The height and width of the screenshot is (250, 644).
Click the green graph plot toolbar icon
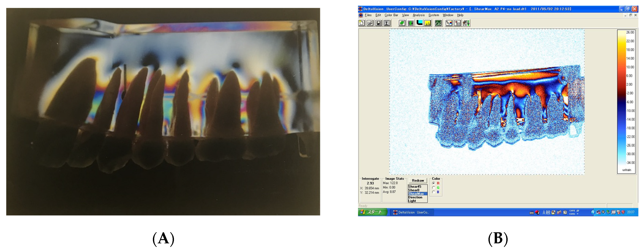[438, 23]
